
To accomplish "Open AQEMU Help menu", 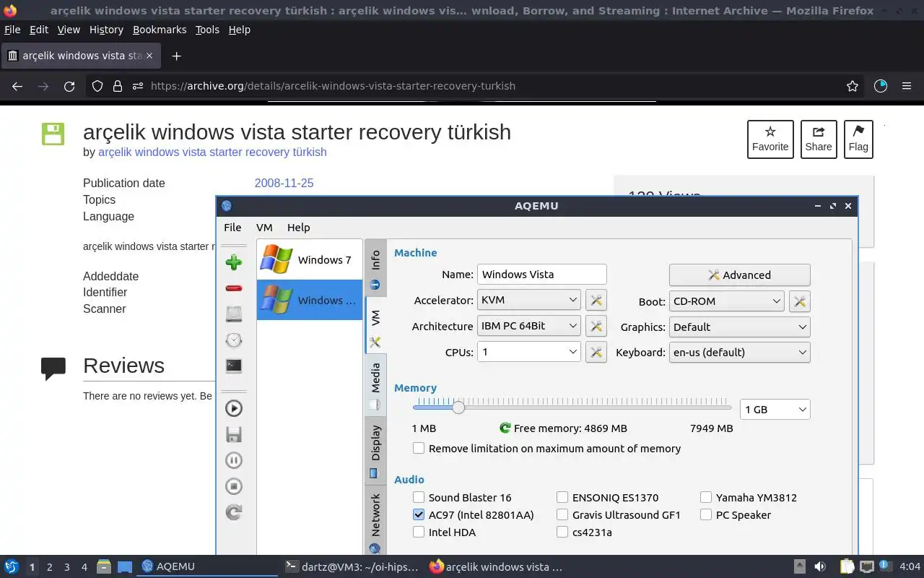I will (298, 227).
